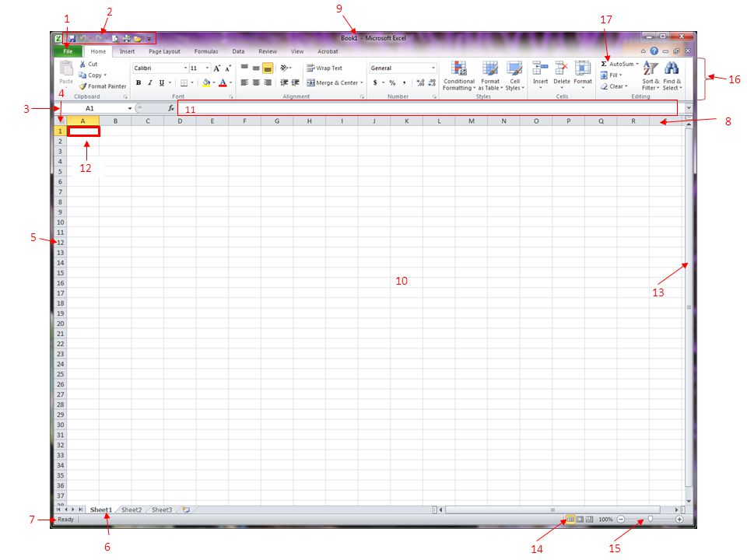This screenshot has width=747, height=560.
Task: Switch to Page Break Preview icon
Action: pyautogui.click(x=589, y=520)
